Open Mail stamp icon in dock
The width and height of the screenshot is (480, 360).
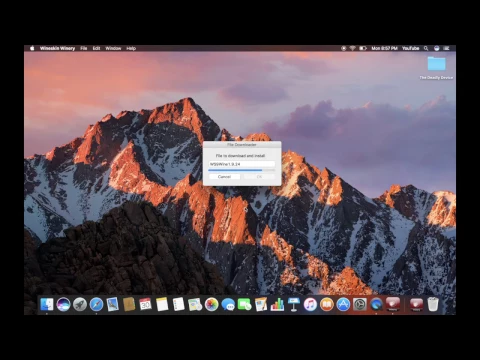tap(113, 304)
